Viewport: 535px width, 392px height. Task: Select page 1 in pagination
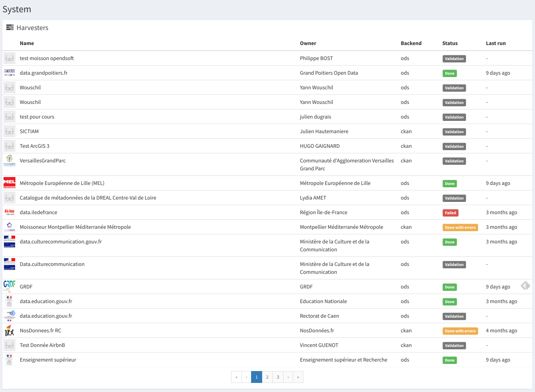click(257, 377)
